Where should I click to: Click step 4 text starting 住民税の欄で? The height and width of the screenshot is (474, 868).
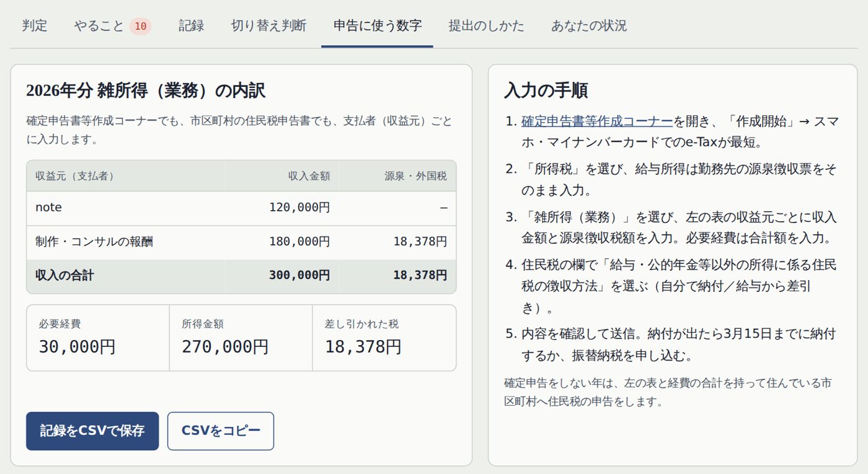coord(679,286)
